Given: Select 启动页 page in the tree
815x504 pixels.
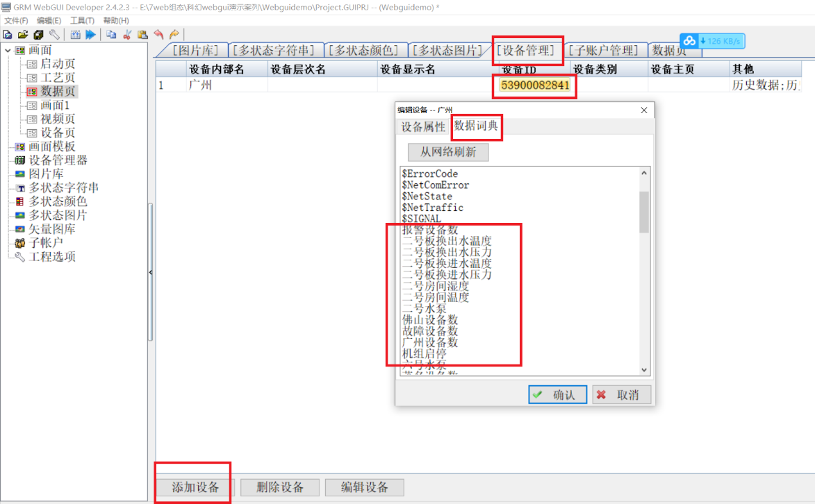Looking at the screenshot, I should [x=58, y=64].
